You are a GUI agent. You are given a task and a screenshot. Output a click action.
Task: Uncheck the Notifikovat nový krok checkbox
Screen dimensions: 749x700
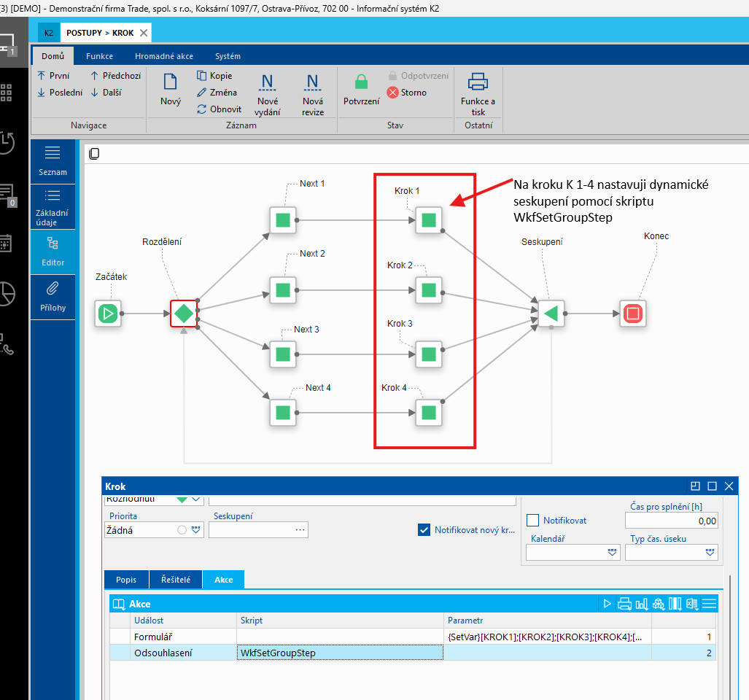coord(424,530)
